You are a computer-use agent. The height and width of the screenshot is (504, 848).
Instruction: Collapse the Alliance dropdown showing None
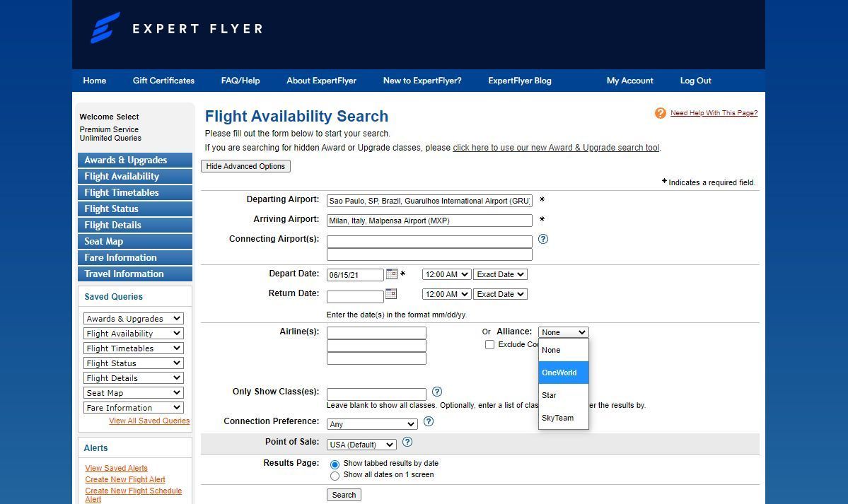(x=564, y=332)
